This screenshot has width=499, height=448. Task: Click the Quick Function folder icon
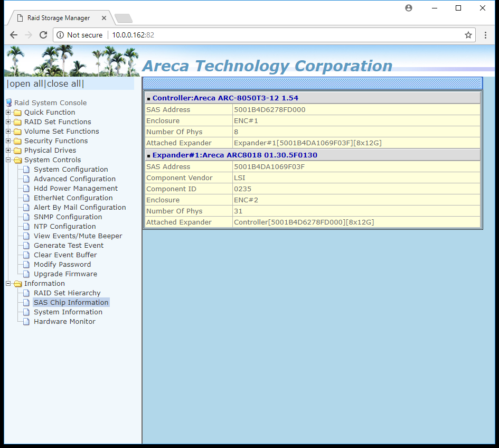click(x=18, y=113)
